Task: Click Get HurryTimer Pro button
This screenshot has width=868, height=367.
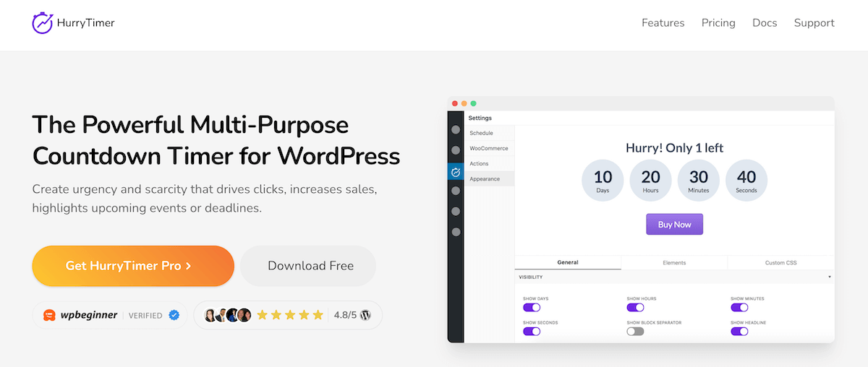Action: [x=133, y=266]
